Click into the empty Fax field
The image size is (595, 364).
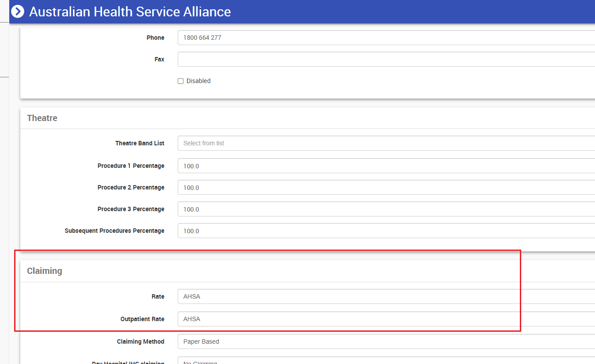click(386, 59)
